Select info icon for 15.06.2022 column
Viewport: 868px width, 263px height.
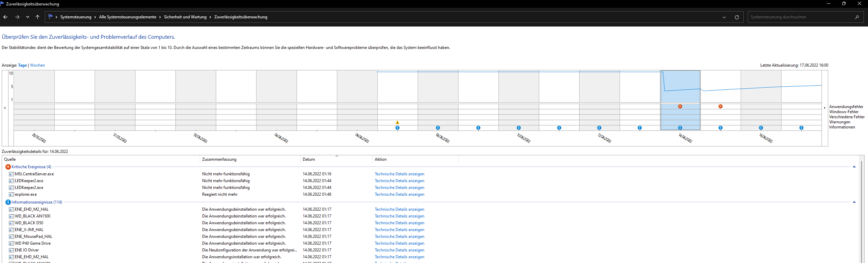(721, 128)
